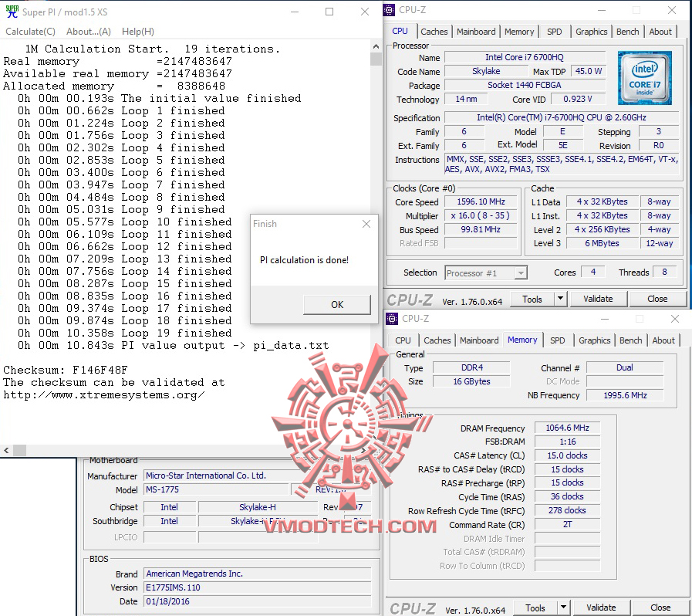Click Tools button in upper CPU-Z window
The image size is (692, 616).
pos(532,300)
